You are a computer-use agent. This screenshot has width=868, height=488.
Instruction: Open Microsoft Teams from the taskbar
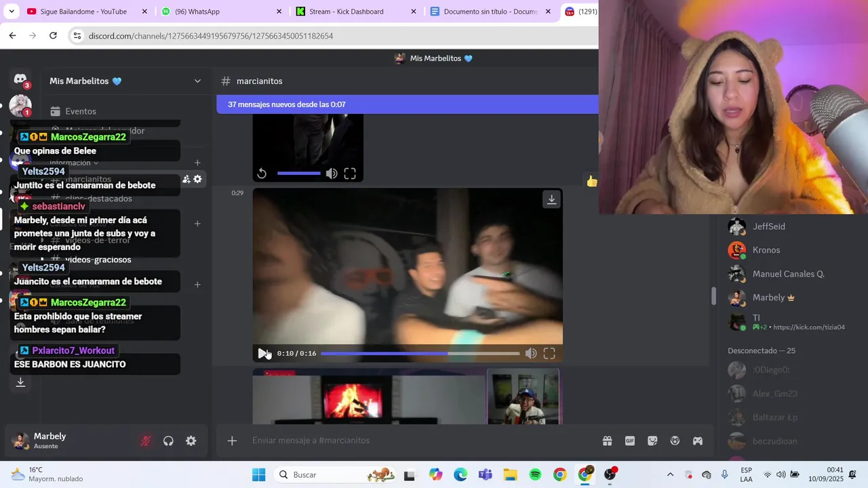(x=486, y=474)
